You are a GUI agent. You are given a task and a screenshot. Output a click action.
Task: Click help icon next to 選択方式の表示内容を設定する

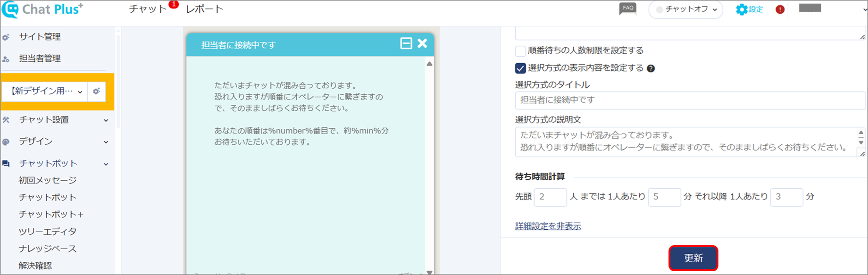click(x=651, y=68)
